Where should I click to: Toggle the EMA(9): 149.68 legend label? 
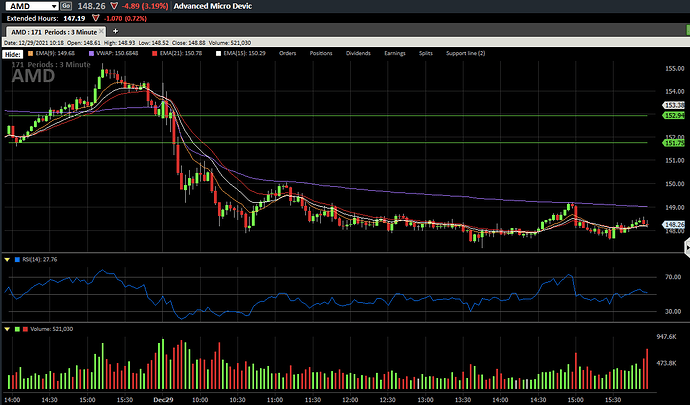(x=55, y=53)
